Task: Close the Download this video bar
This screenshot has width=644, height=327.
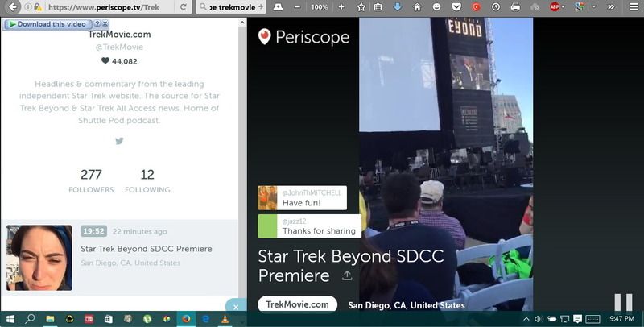Action: pyautogui.click(x=105, y=24)
